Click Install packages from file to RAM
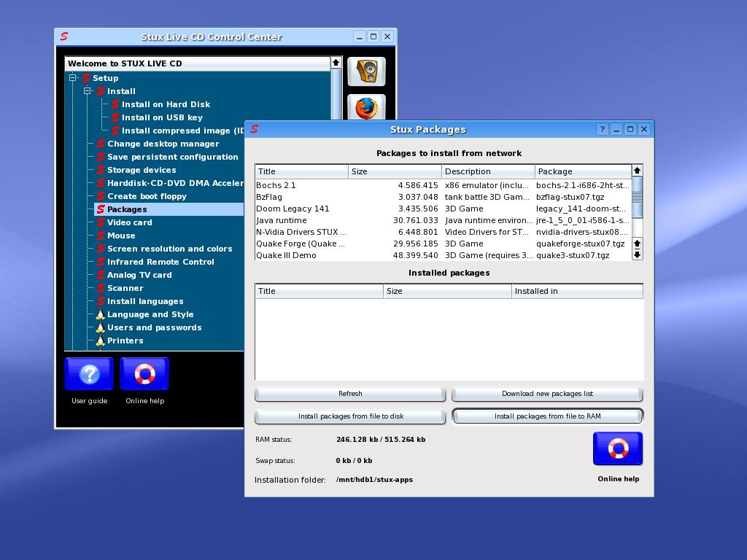The width and height of the screenshot is (747, 560). tap(547, 416)
